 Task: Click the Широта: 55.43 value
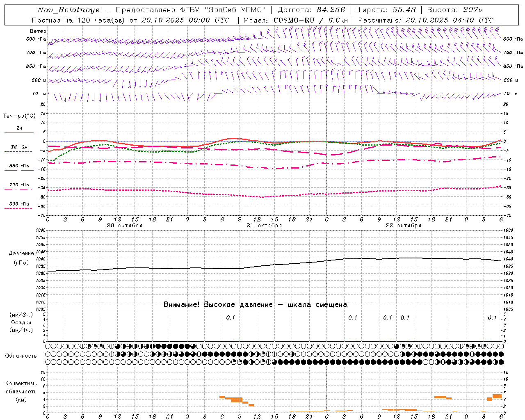(x=386, y=10)
